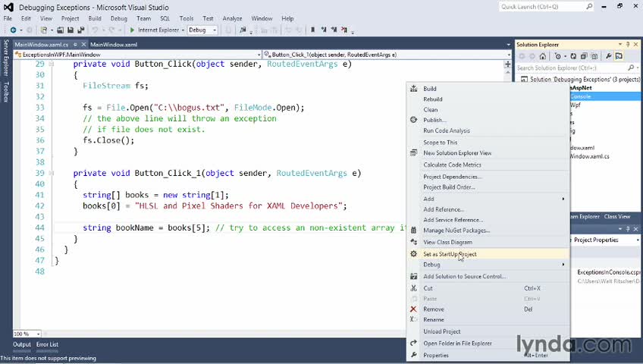This screenshot has width=643, height=364.
Task: Select Manage NuGet Packages from context menu
Action: pyautogui.click(x=458, y=231)
